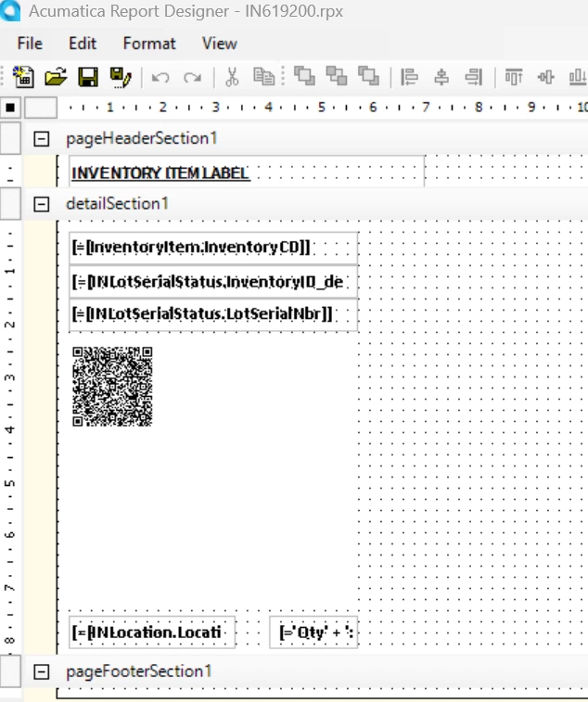This screenshot has height=702, width=588.
Task: Select the INLotSerialStatus.InventoryID_de field
Action: click(213, 282)
